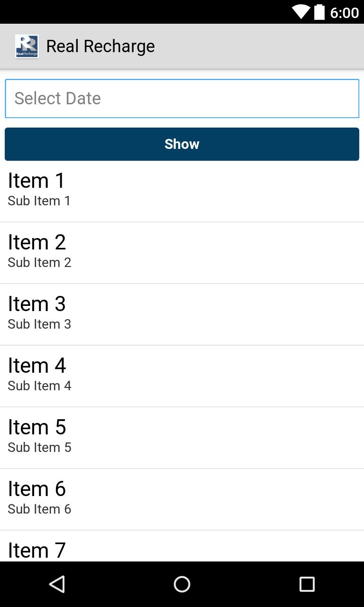The image size is (364, 607).
Task: Tap the Sub Item 3 subtitle
Action: (x=39, y=324)
